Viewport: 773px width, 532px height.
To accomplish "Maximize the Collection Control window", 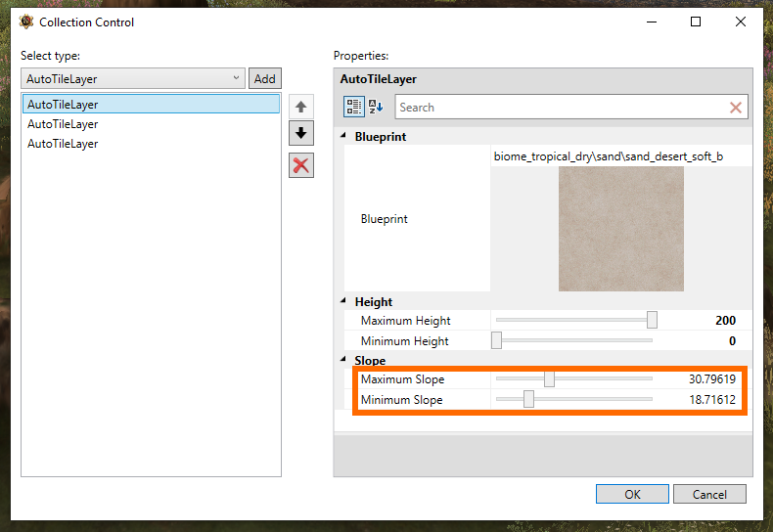I will (695, 22).
